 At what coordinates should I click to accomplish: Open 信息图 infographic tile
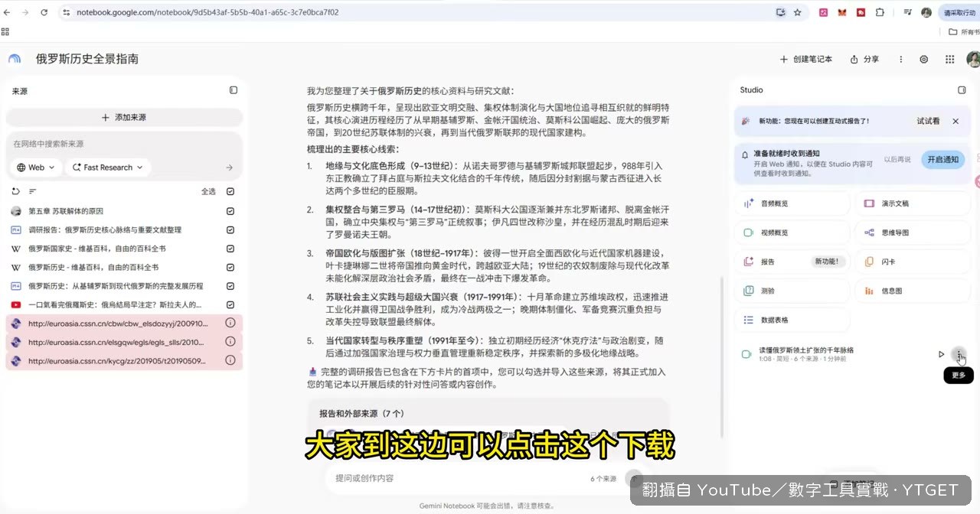(x=913, y=291)
